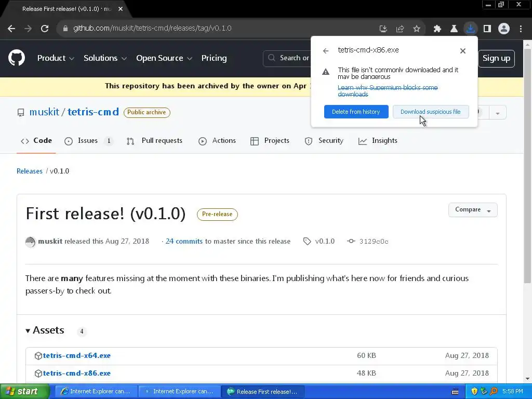This screenshot has width=532, height=399.
Task: Switch to second Internet Explorer taskbar item
Action: 179,392
